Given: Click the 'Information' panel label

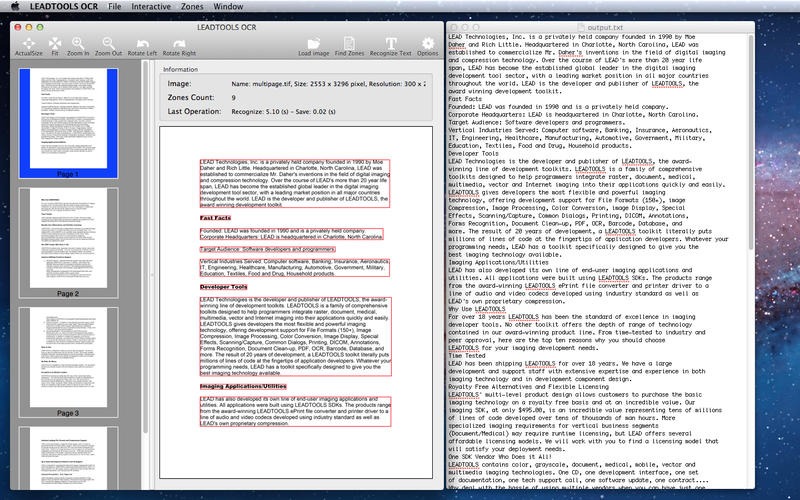Looking at the screenshot, I should 181,69.
